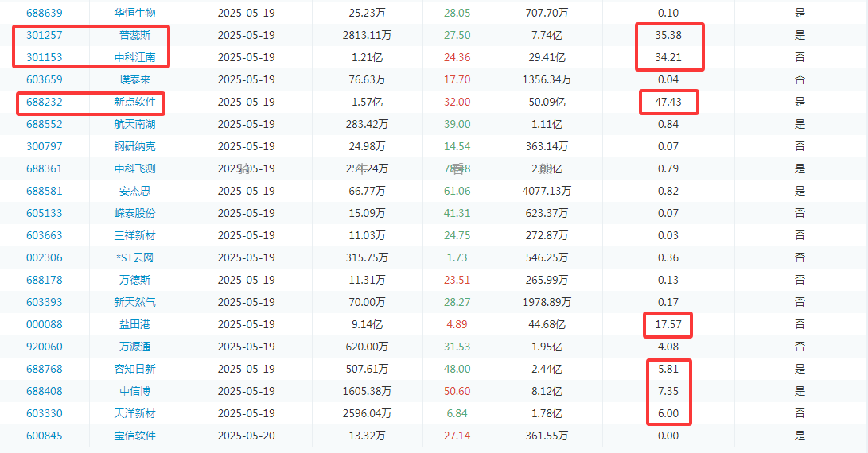The height and width of the screenshot is (453, 868).
Task: Click the 容知日新 name link
Action: pos(134,369)
